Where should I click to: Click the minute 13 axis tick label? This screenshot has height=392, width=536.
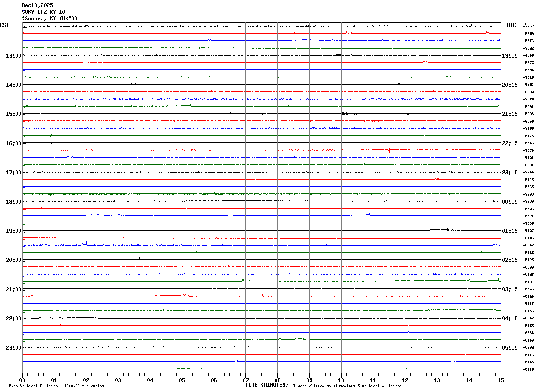pyautogui.click(x=437, y=380)
